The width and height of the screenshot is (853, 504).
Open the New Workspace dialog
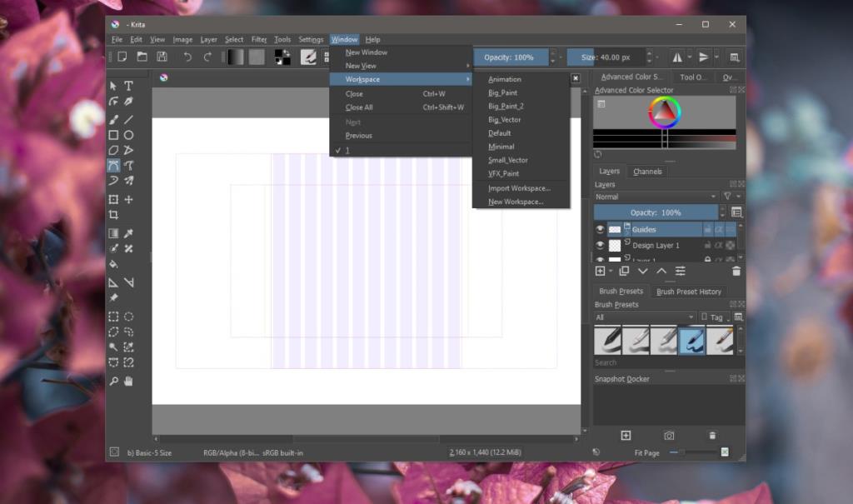click(x=516, y=202)
